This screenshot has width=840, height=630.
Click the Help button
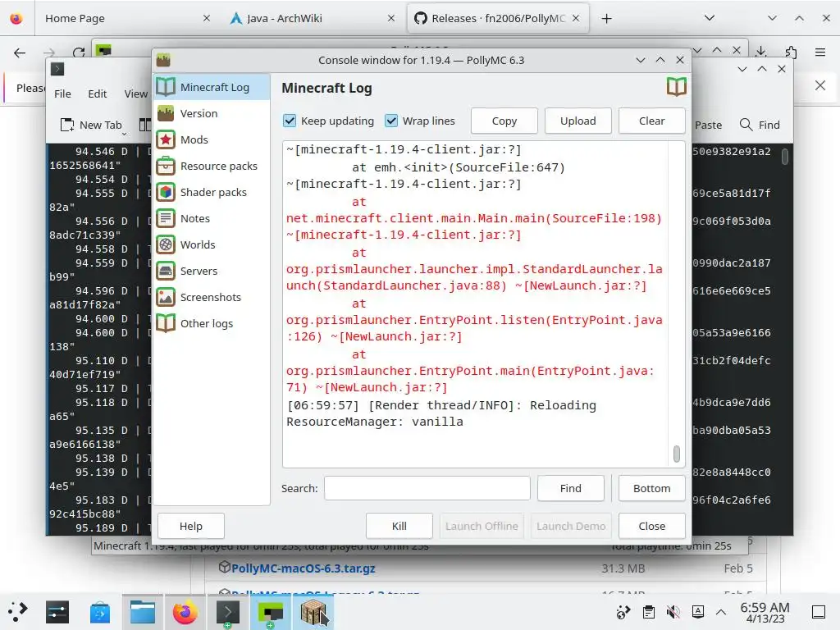coord(190,526)
